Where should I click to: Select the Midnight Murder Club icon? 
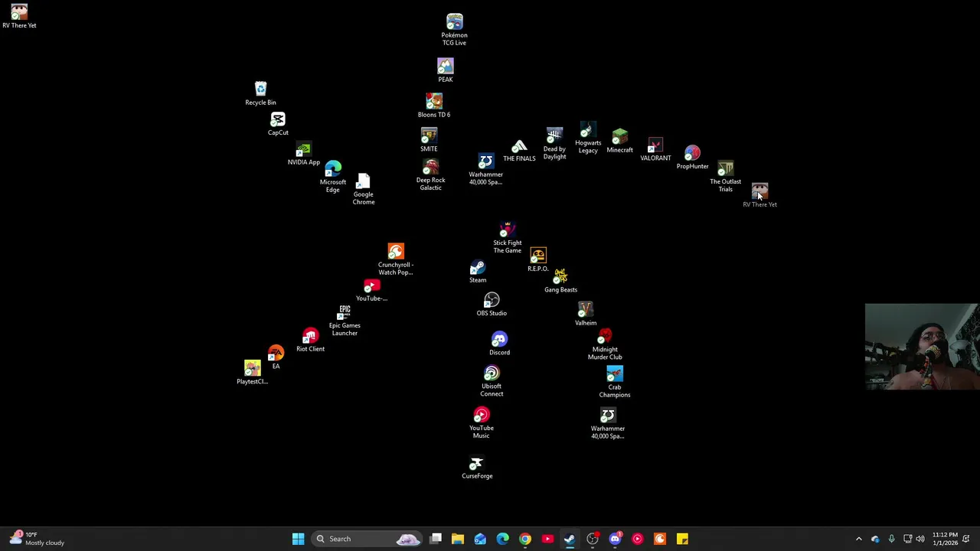(x=605, y=344)
